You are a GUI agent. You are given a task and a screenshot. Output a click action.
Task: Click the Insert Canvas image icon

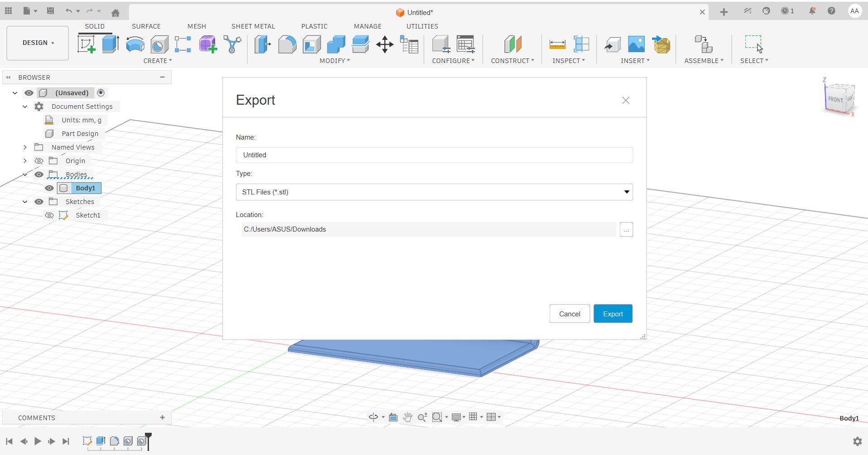tap(637, 44)
